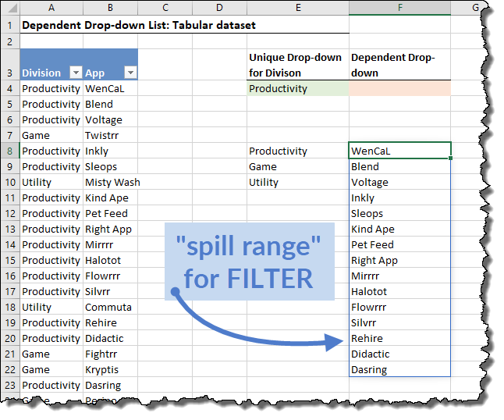The height and width of the screenshot is (420, 504).
Task: Click the Unique Drop-down for Divison header
Action: coord(297,65)
